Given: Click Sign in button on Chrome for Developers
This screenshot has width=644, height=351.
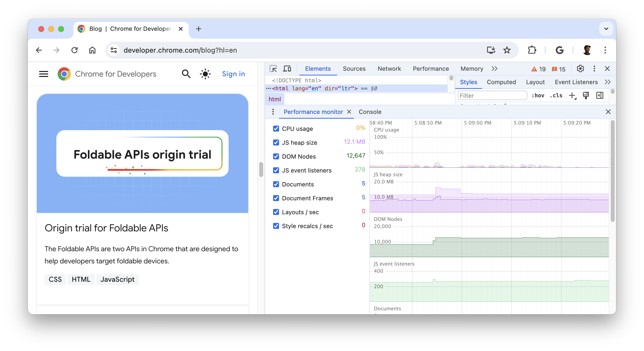Looking at the screenshot, I should (x=234, y=73).
